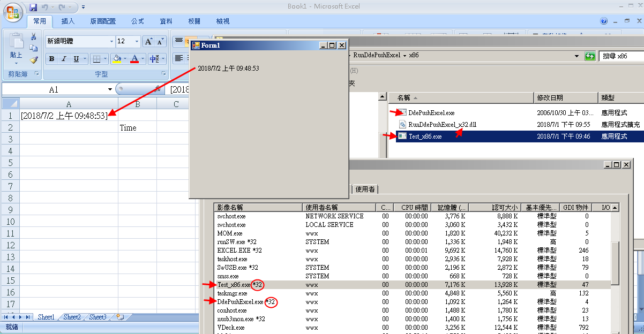Select EXCEL.EXE *32 process row

(413, 250)
